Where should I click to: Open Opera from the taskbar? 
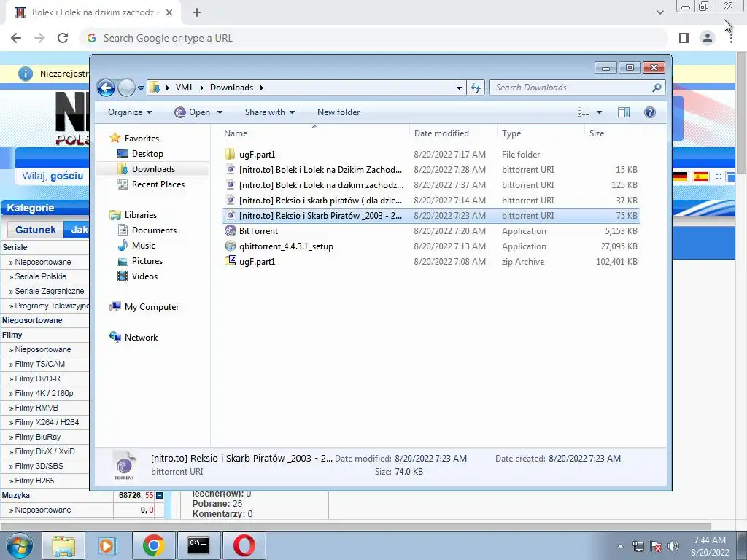click(x=244, y=545)
